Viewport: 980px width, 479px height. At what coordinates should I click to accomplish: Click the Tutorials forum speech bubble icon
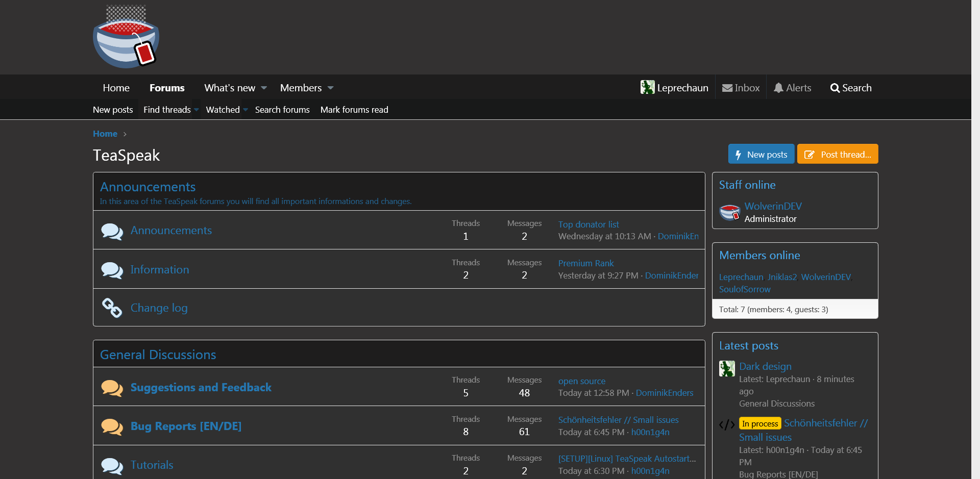coord(112,465)
